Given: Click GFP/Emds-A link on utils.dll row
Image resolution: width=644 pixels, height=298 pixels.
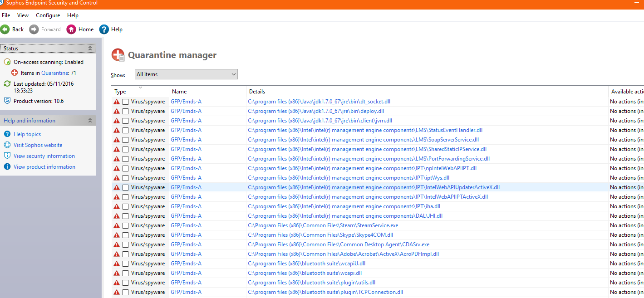Looking at the screenshot, I should point(186,283).
